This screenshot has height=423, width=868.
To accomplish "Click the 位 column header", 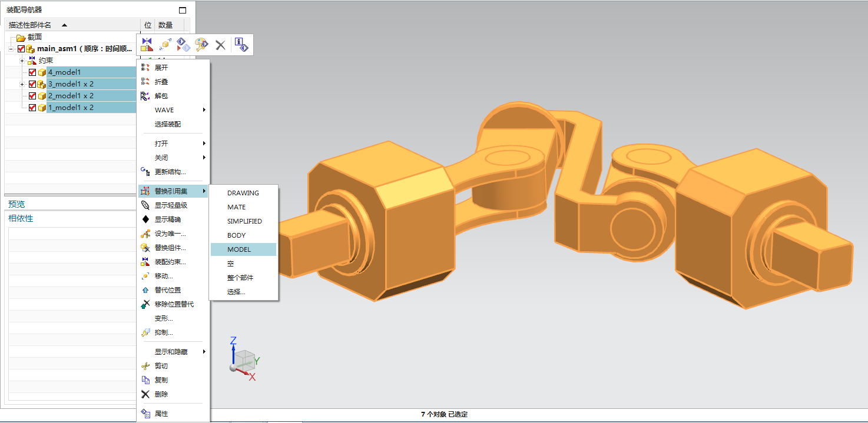I will pyautogui.click(x=148, y=25).
